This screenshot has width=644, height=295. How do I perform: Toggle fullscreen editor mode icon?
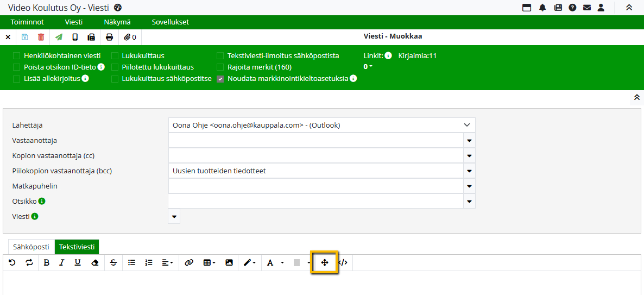[325, 262]
